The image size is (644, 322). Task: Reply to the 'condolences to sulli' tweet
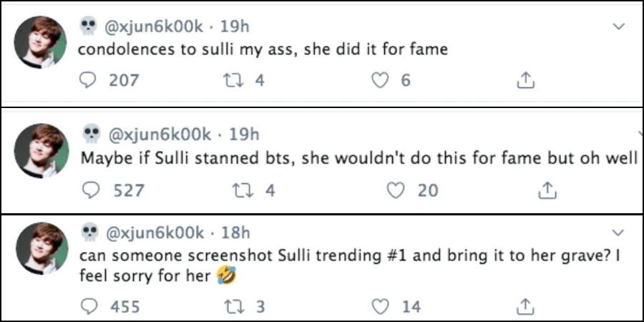coord(88,81)
